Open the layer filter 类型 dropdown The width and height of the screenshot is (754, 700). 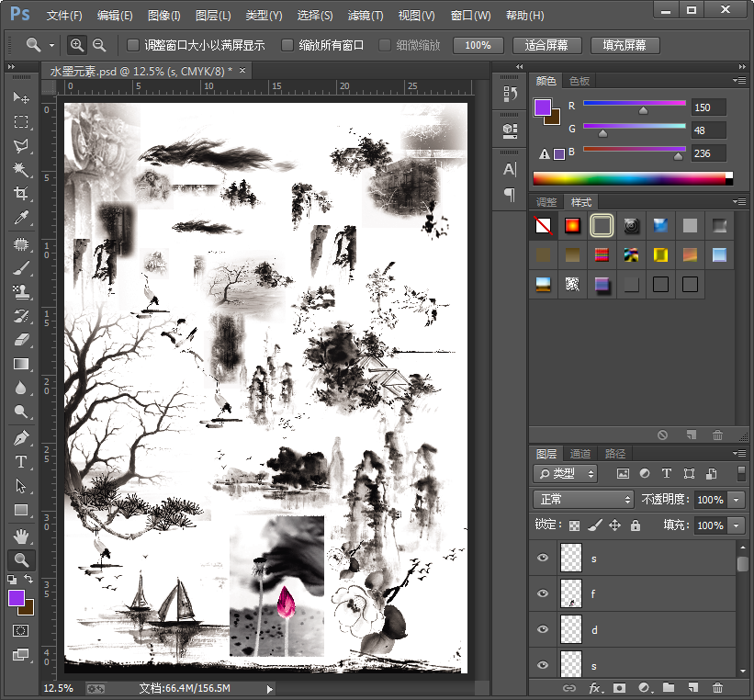[x=566, y=474]
